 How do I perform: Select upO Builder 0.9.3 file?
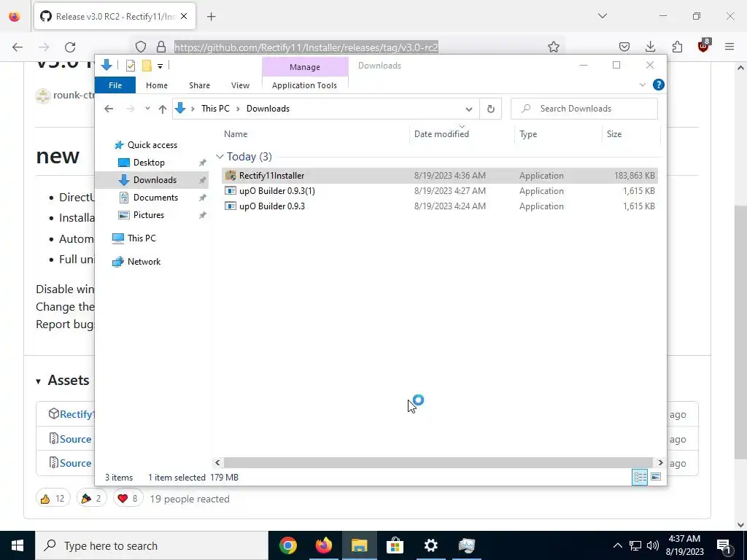click(x=439, y=206)
